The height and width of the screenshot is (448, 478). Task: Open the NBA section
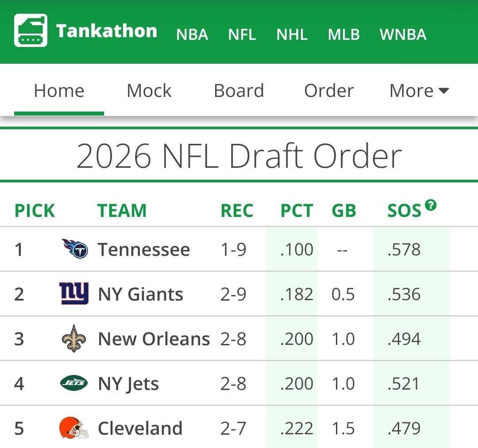tap(192, 35)
